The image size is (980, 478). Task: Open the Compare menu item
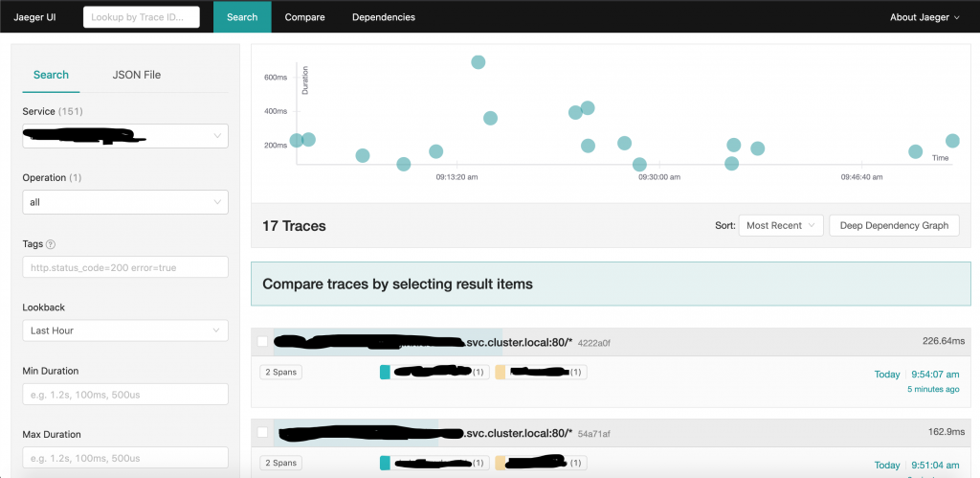pyautogui.click(x=305, y=17)
